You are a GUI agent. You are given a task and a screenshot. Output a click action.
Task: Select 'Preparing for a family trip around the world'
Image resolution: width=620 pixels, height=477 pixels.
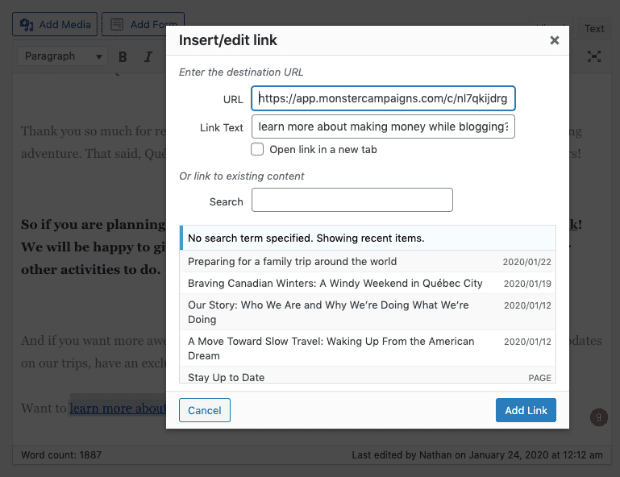coord(368,261)
